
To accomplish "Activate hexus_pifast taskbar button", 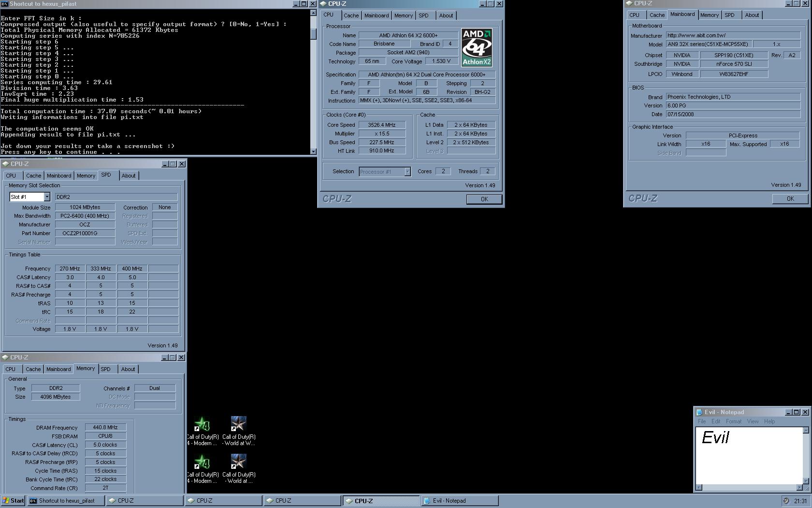I will tap(66, 501).
